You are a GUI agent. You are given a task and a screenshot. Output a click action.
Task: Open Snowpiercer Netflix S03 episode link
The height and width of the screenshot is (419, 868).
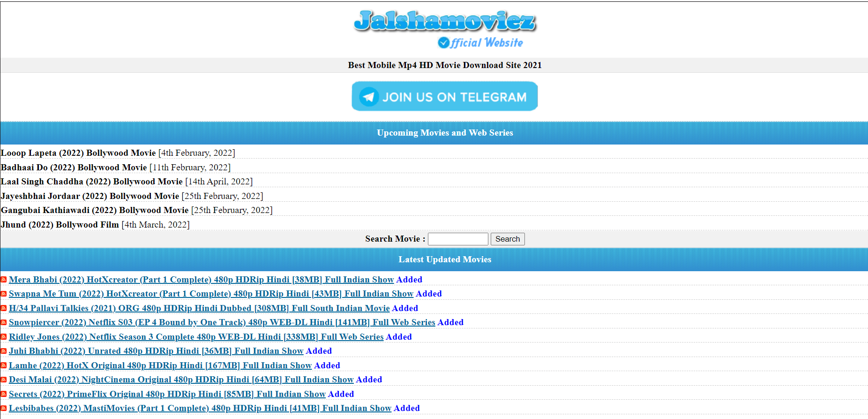tap(222, 322)
